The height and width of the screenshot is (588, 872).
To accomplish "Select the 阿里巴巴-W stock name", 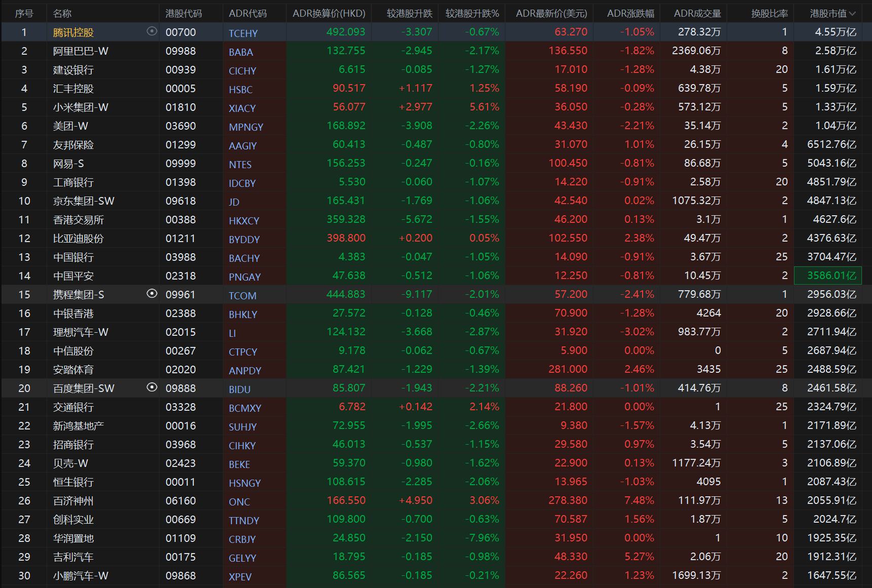I will 81,51.
